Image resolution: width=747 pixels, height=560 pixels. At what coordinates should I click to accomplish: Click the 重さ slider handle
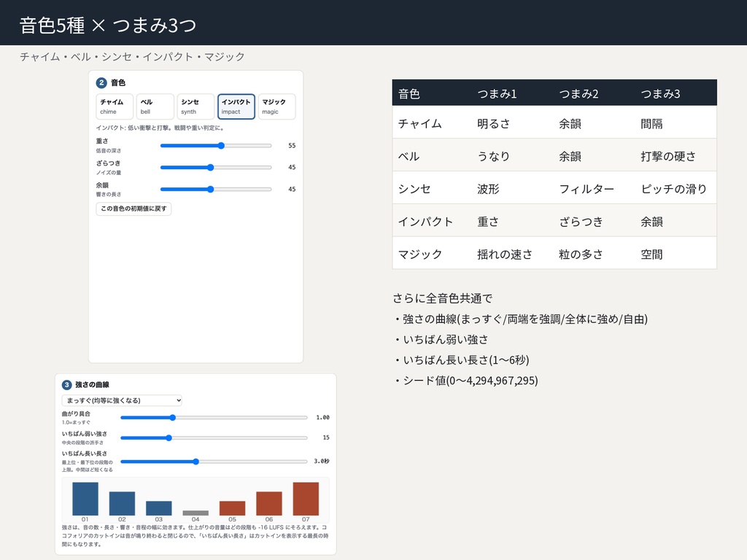[x=221, y=146]
